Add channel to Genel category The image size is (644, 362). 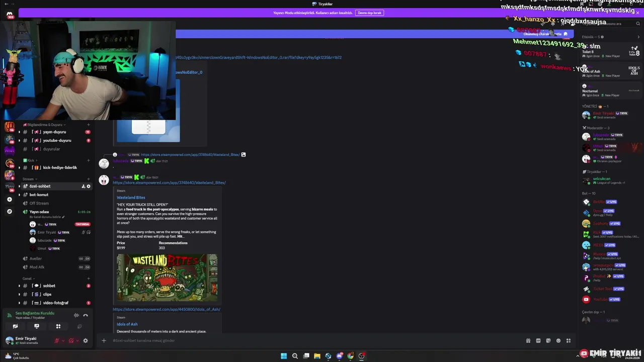(89, 279)
